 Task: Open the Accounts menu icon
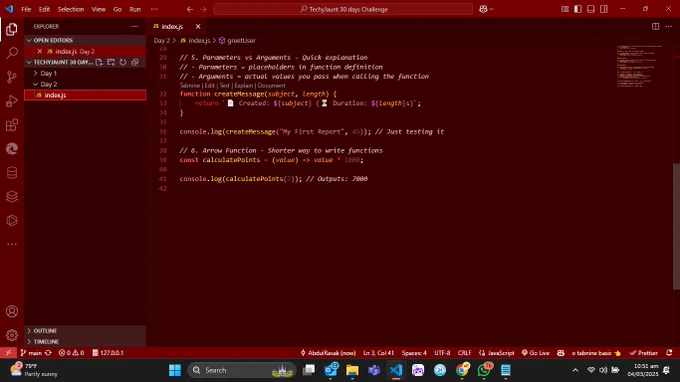12,311
